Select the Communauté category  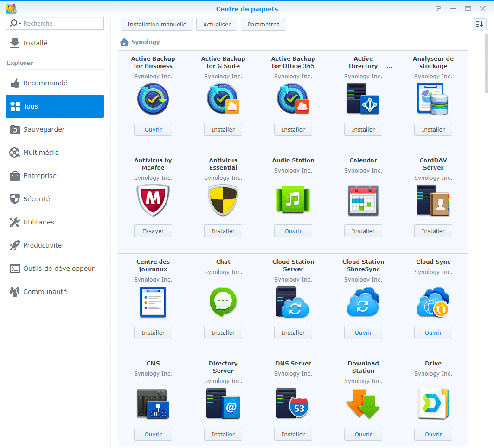[55, 291]
